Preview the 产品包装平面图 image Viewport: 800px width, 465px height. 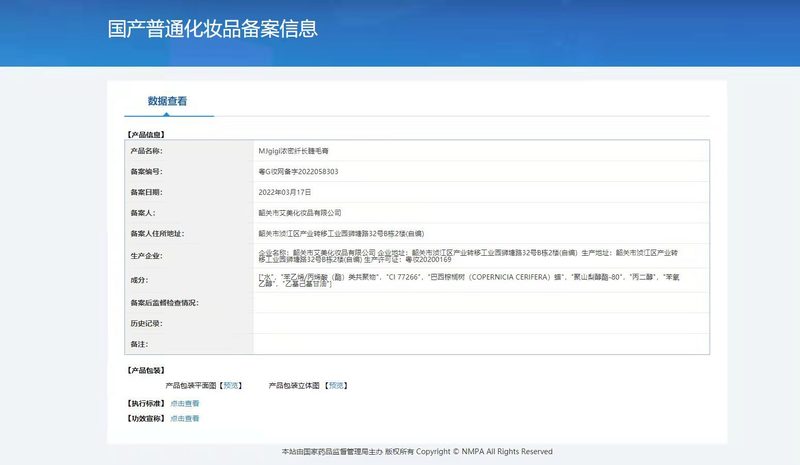tap(231, 385)
